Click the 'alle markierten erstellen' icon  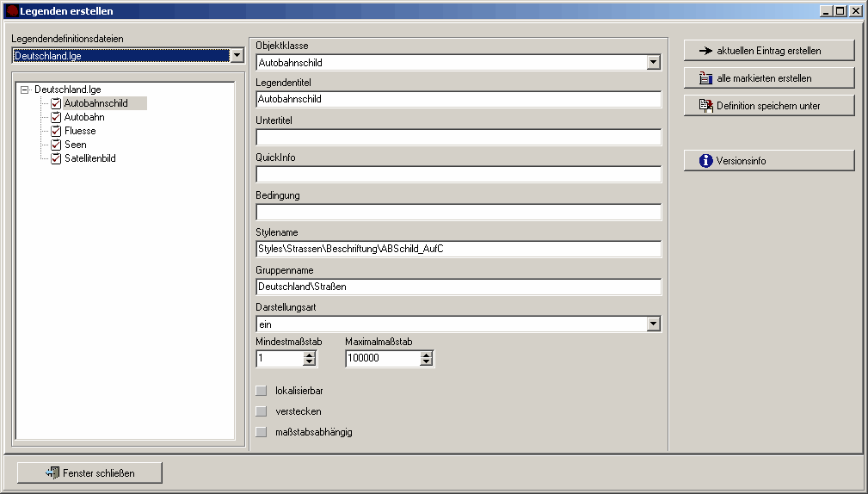click(x=706, y=78)
